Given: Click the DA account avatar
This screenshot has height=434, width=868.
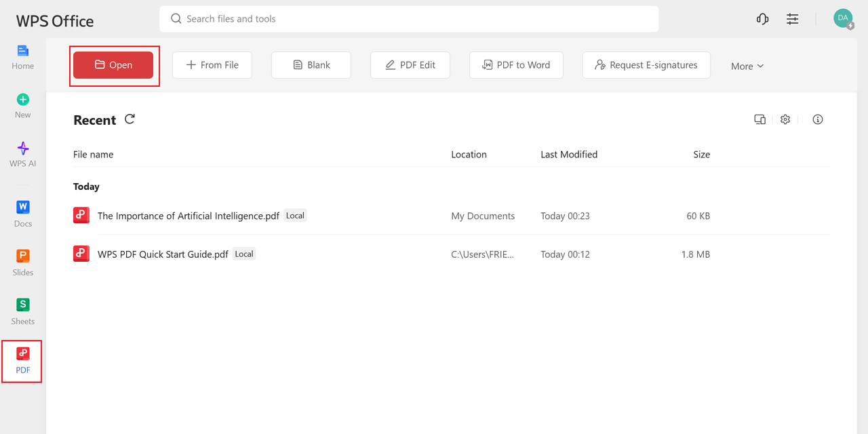Looking at the screenshot, I should click(x=843, y=18).
